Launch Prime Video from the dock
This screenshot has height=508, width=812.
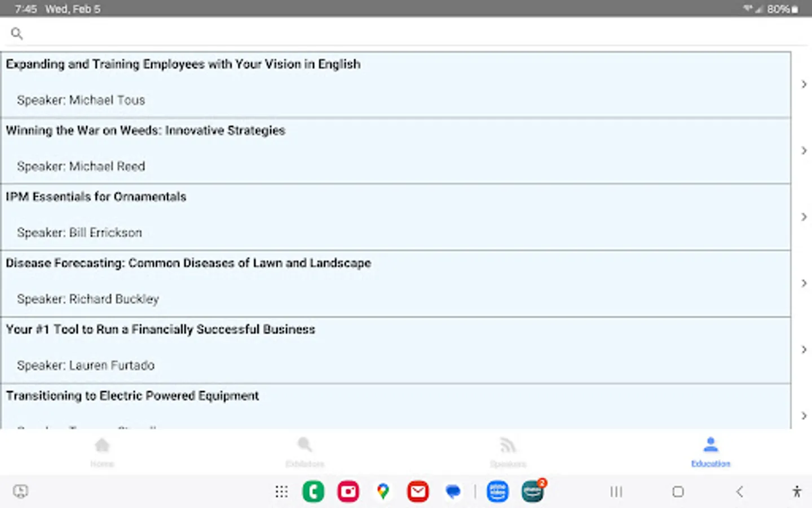click(x=497, y=491)
